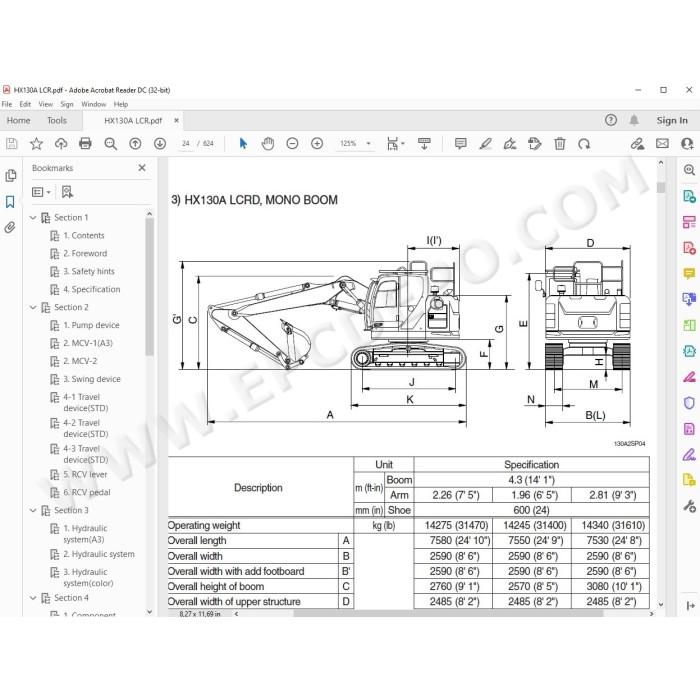Collapse Section 1 bookmark
The width and height of the screenshot is (700, 700).
pos(33,218)
